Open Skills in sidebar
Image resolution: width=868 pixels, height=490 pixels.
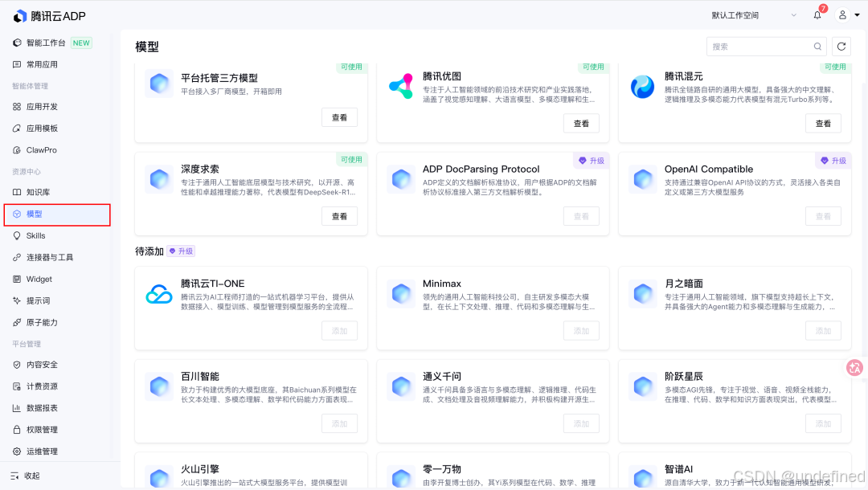click(57, 235)
